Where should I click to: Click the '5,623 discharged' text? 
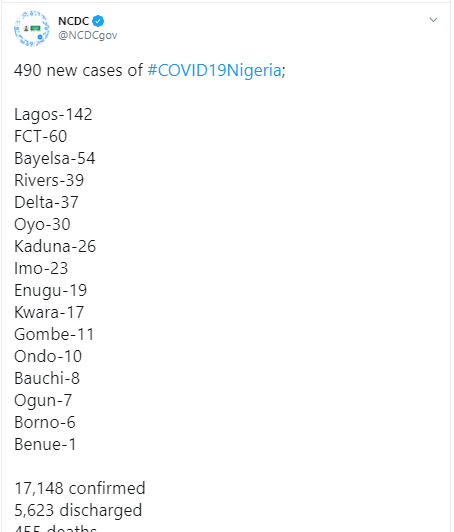coord(78,511)
